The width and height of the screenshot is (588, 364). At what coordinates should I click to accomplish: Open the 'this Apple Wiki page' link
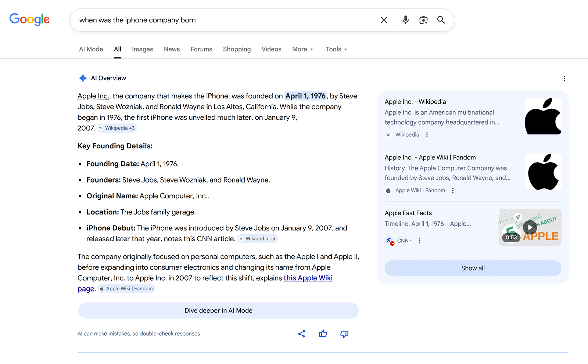coord(308,278)
